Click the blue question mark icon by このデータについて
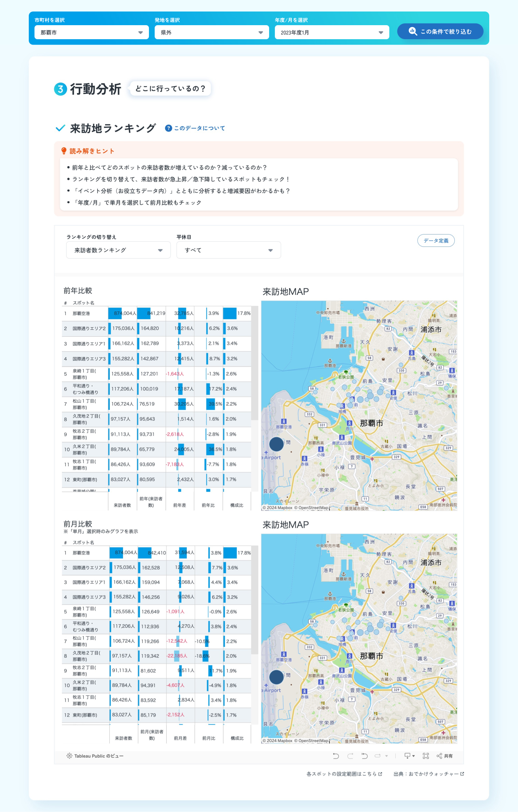This screenshot has width=518, height=812. (168, 128)
